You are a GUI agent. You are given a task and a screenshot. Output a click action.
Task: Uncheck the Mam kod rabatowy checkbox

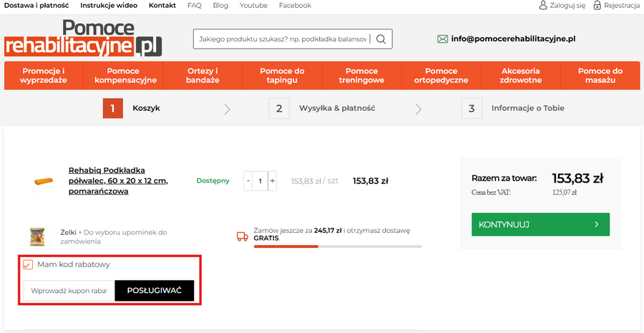pyautogui.click(x=28, y=265)
